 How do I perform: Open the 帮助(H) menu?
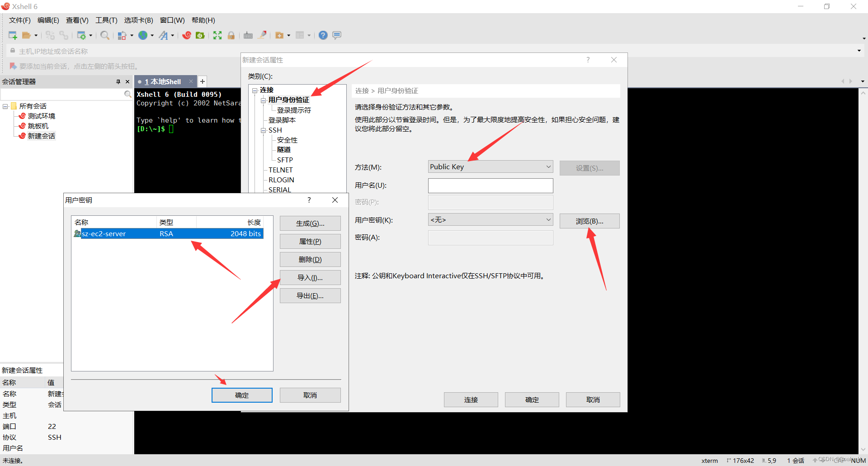[203, 20]
